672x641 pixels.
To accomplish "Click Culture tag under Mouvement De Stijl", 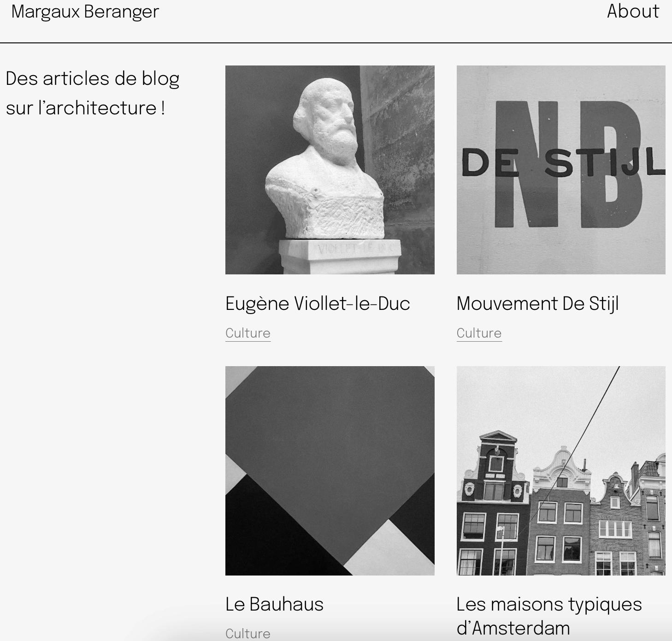I will tap(479, 333).
